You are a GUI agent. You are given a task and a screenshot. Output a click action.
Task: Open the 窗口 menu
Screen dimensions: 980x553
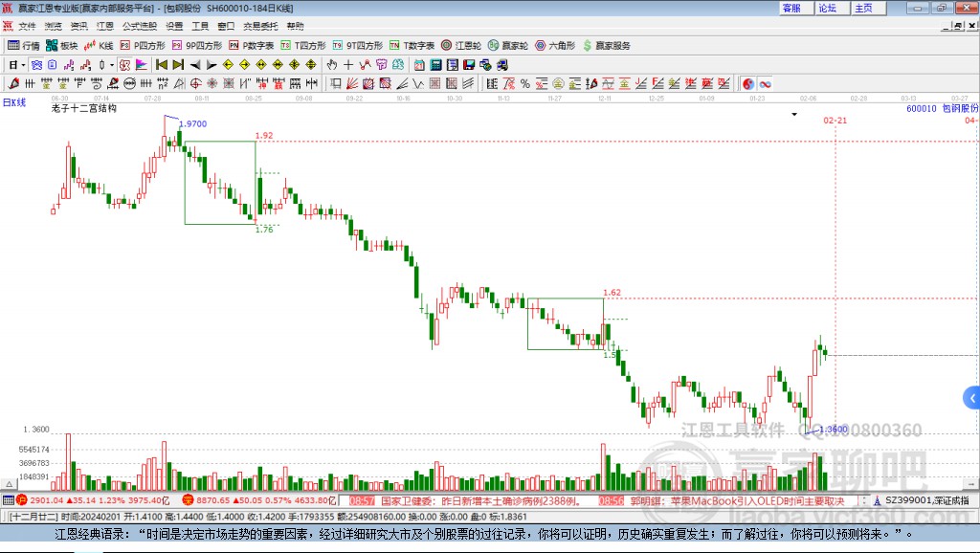click(x=226, y=26)
